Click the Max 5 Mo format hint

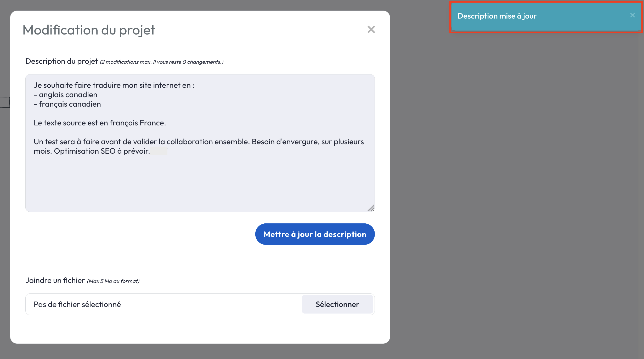(113, 281)
